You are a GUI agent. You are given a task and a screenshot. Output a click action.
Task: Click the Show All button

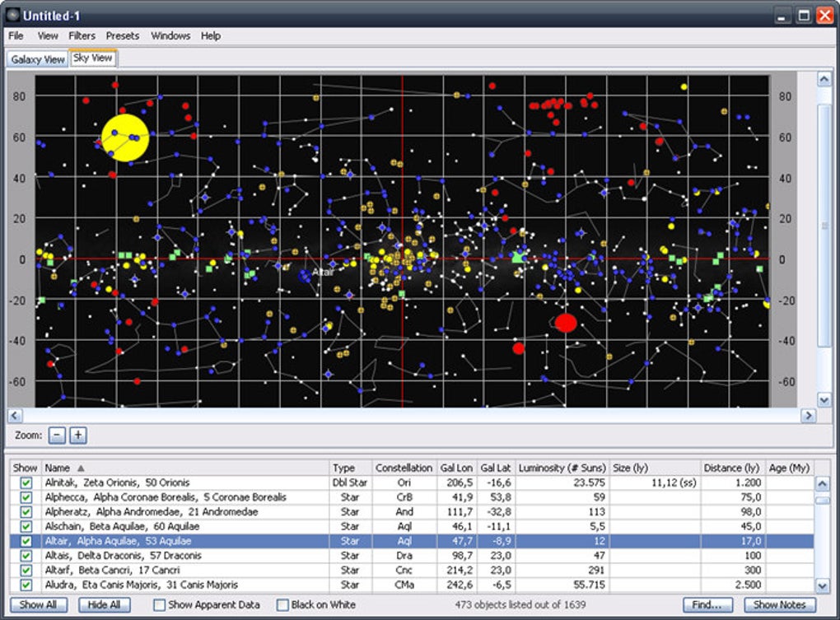(x=38, y=605)
